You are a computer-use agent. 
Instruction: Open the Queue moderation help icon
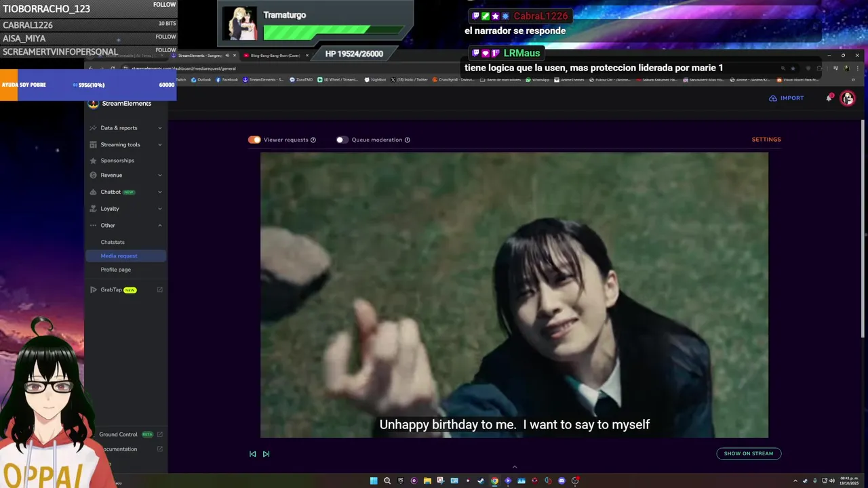click(408, 140)
